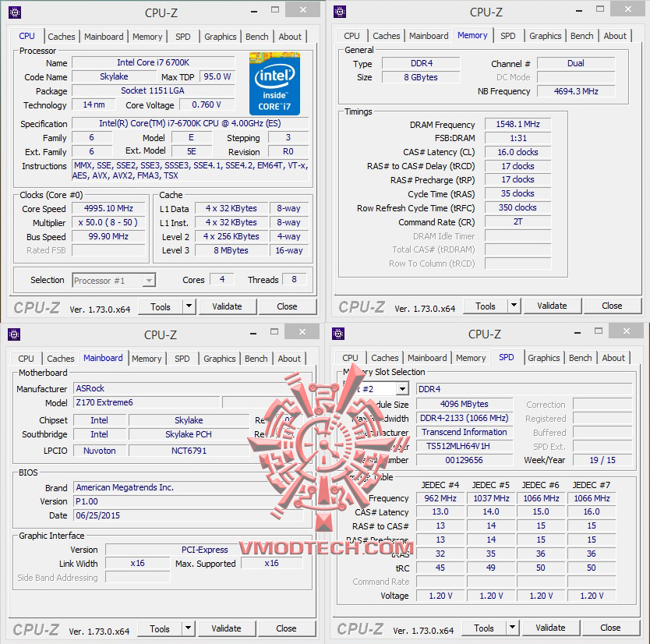Click the CPU-Z app icon in the Mainboard window
This screenshot has height=644, width=650.
(14, 334)
